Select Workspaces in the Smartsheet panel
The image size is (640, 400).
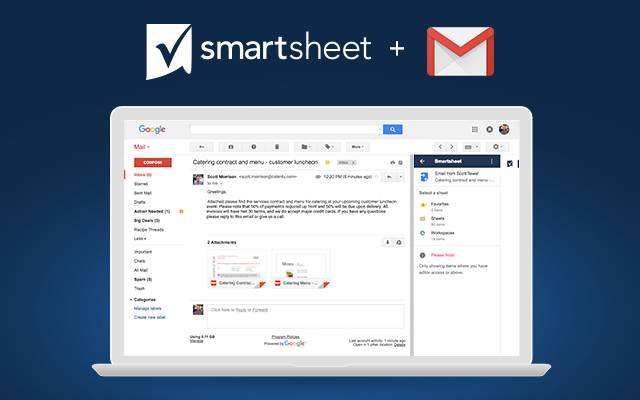[444, 232]
